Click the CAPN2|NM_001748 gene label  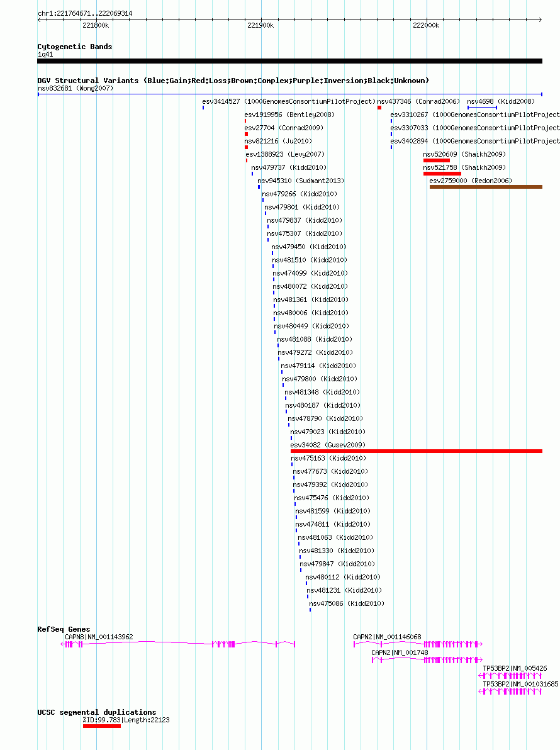(400, 653)
